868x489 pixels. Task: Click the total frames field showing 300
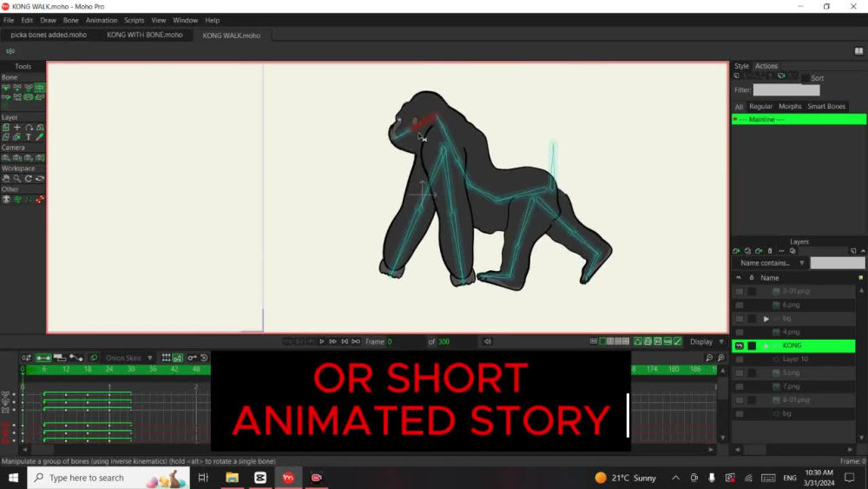457,341
